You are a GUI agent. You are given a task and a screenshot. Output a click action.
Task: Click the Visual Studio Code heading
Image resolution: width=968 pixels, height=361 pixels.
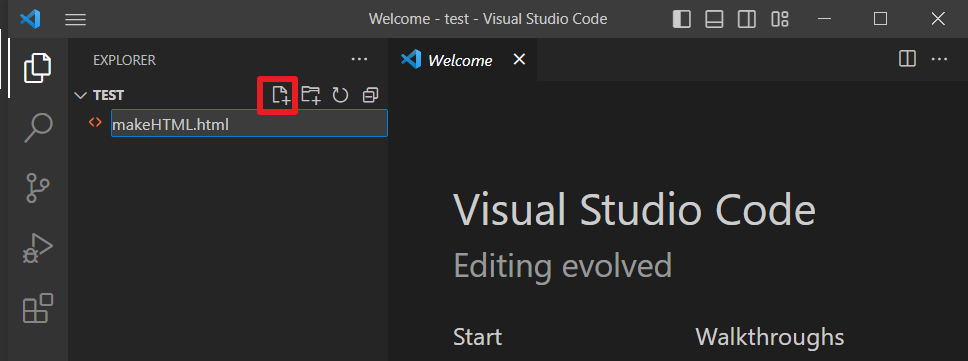tap(635, 209)
